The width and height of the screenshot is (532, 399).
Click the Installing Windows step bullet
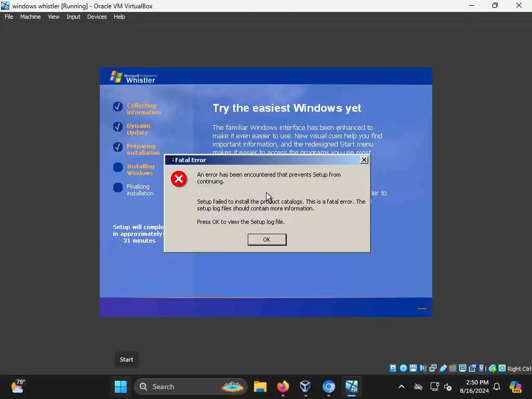[118, 167]
